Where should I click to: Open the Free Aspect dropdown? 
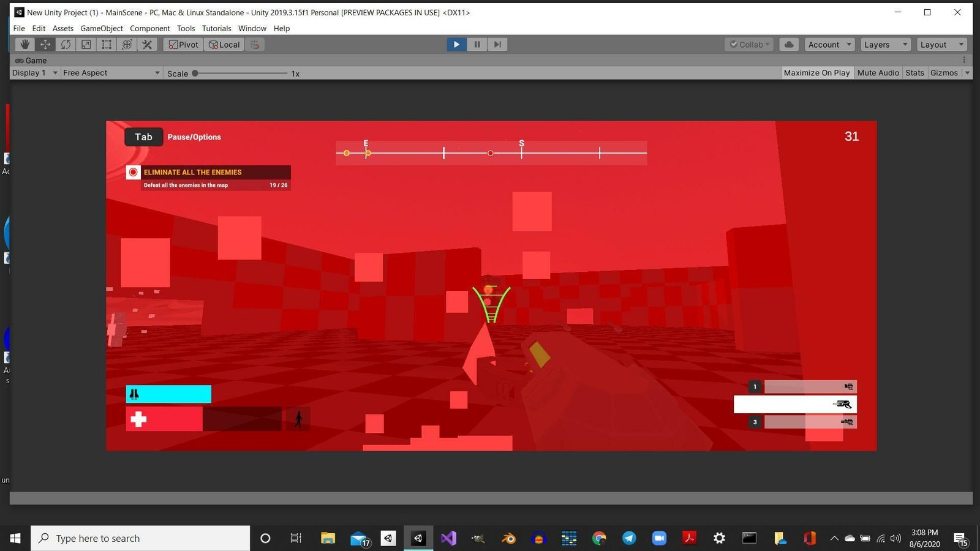[x=111, y=73]
